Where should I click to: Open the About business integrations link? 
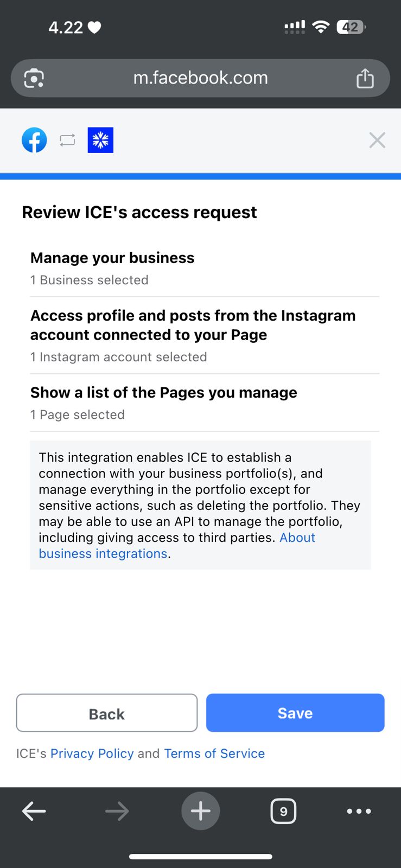coord(103,554)
